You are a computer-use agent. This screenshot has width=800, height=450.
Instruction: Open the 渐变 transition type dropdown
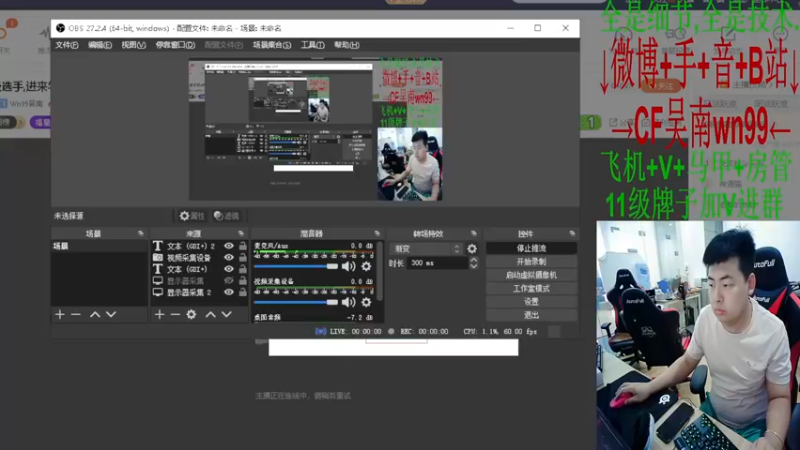tap(427, 248)
